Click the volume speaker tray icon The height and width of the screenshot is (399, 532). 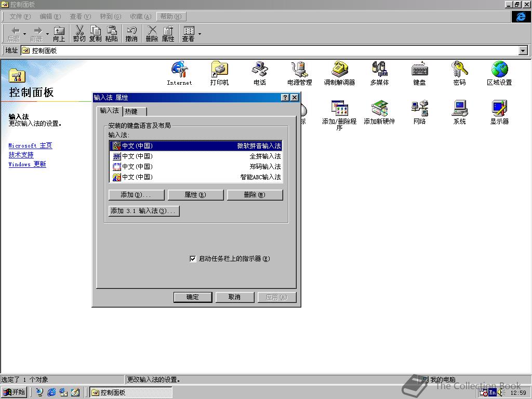(x=500, y=393)
